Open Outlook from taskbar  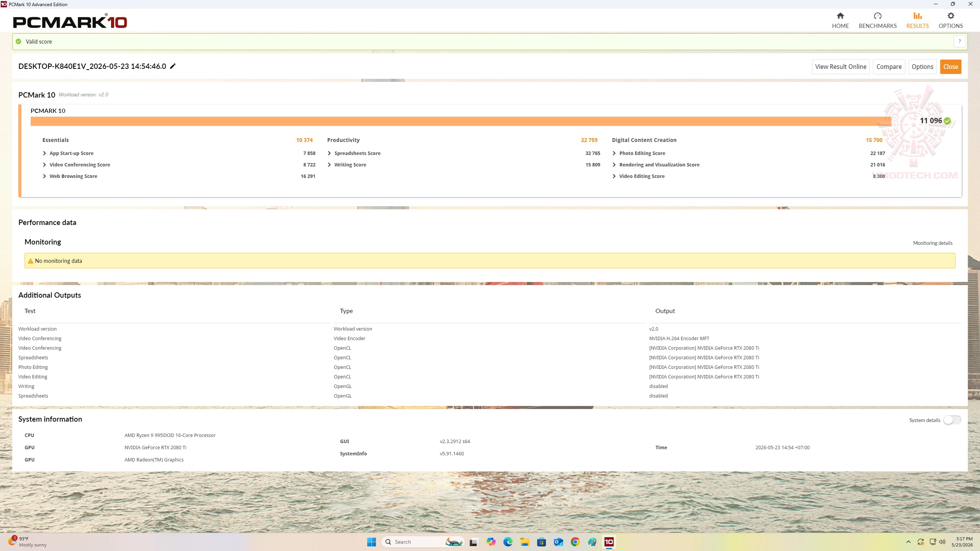point(558,542)
